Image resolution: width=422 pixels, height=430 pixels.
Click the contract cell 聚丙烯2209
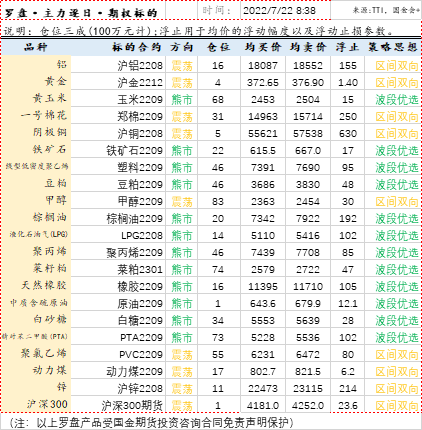(x=135, y=253)
